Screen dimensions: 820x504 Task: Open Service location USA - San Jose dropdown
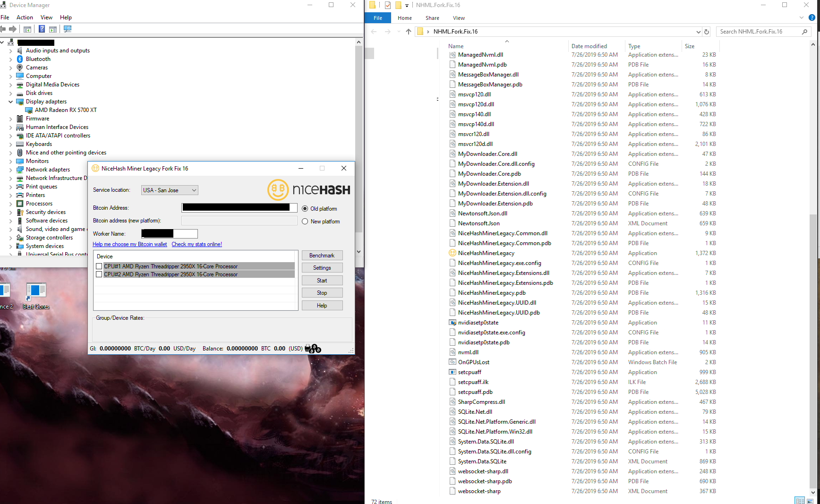point(170,190)
